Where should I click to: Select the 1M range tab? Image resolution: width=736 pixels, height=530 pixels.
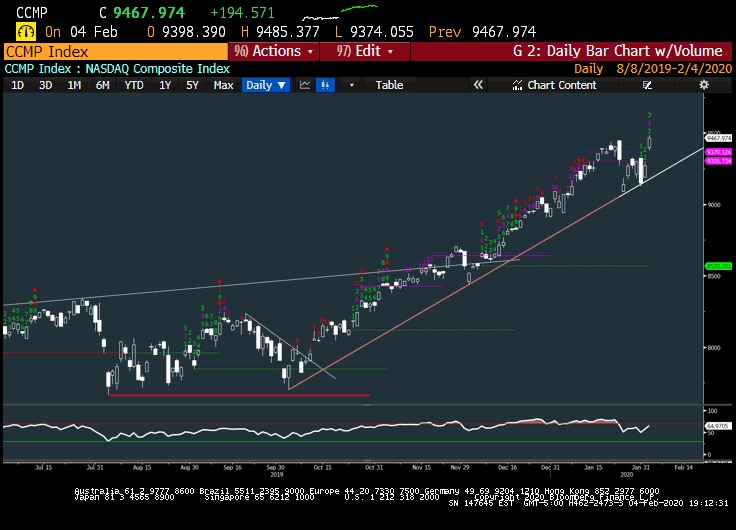74,85
